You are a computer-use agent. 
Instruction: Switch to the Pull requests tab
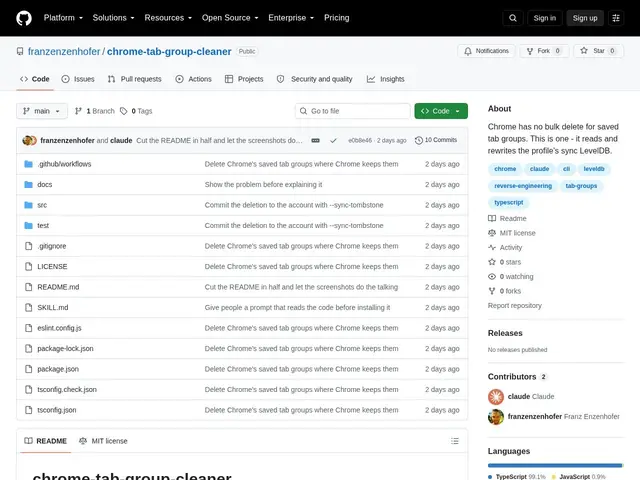[x=134, y=79]
